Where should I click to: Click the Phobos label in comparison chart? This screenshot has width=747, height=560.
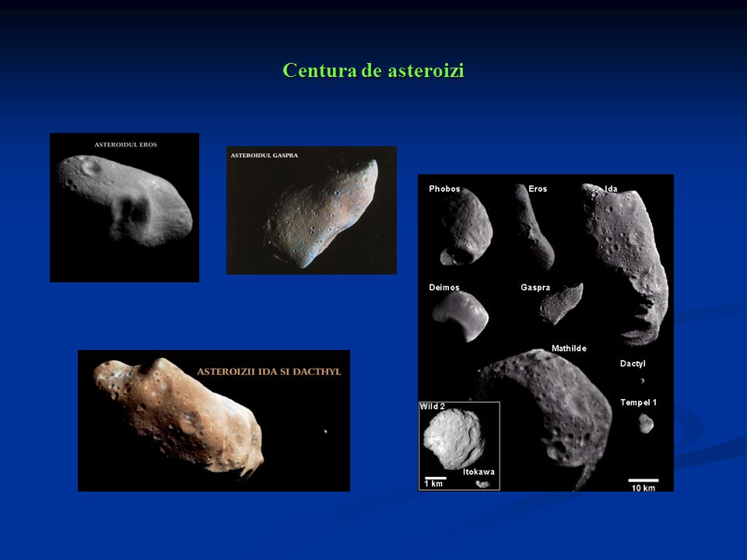click(444, 188)
